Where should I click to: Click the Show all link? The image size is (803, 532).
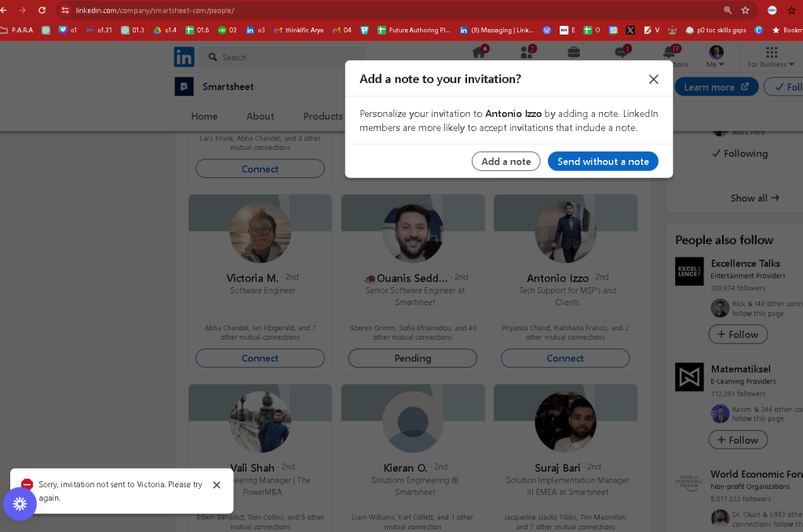point(754,199)
